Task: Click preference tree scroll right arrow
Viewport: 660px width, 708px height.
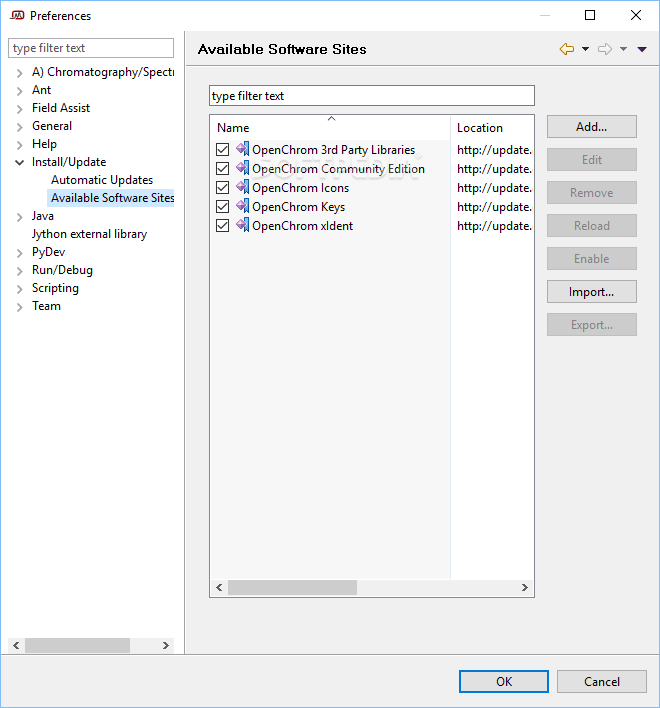Action: click(x=166, y=645)
